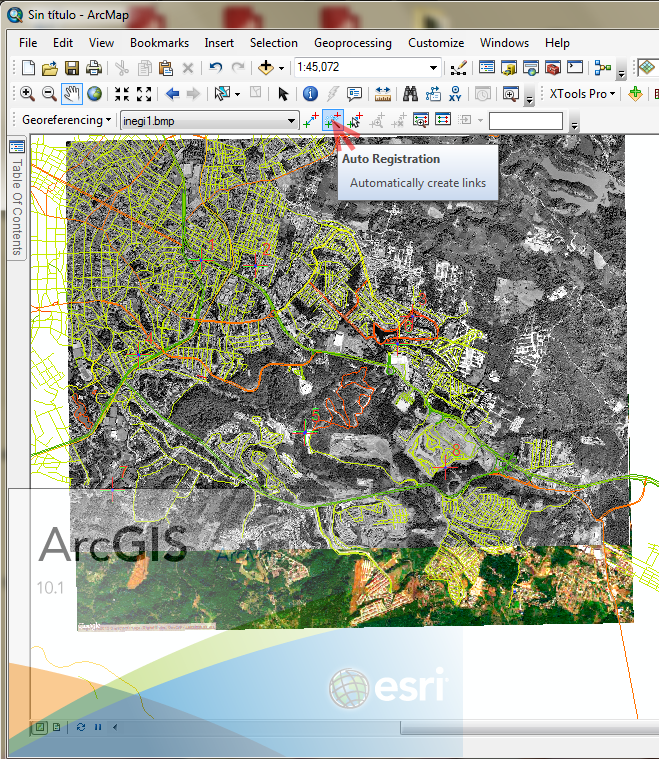The height and width of the screenshot is (759, 659).
Task: Open the View Link Table
Action: 443,120
